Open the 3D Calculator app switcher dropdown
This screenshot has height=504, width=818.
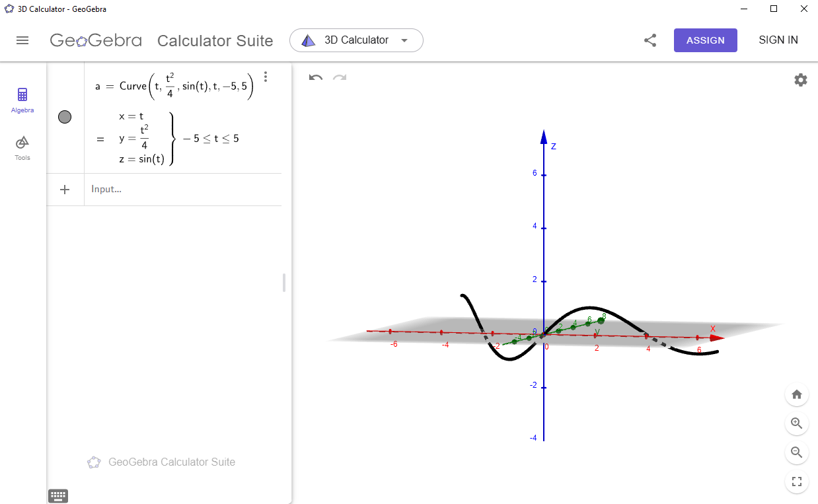356,40
